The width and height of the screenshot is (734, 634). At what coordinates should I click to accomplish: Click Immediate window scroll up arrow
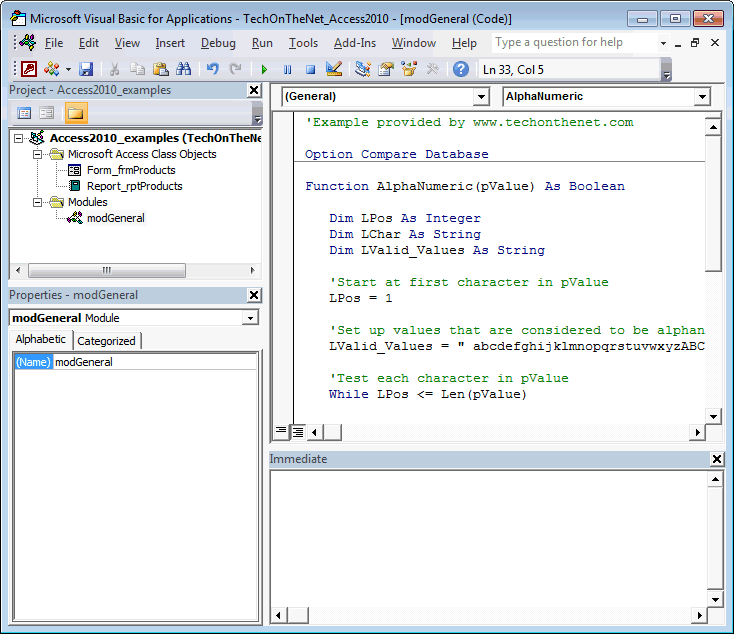click(715, 479)
